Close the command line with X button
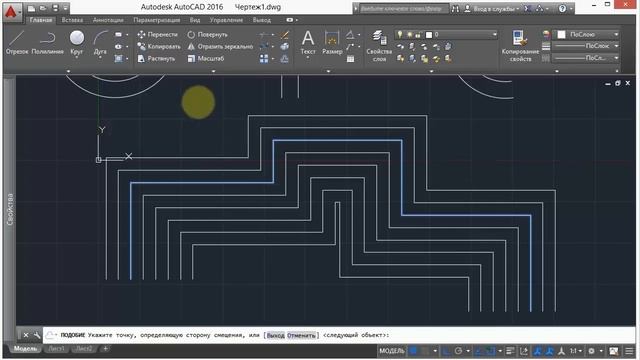This screenshot has width=640, height=360. click(26, 336)
